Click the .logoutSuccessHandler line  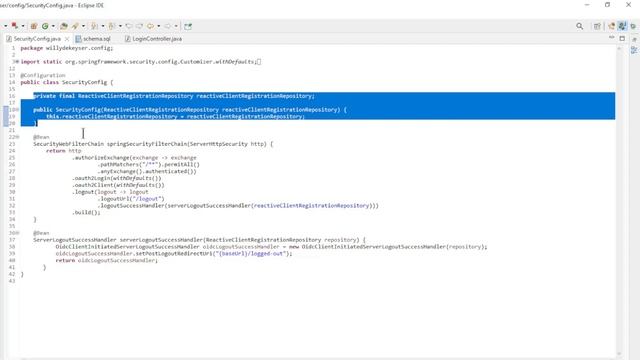pos(238,206)
